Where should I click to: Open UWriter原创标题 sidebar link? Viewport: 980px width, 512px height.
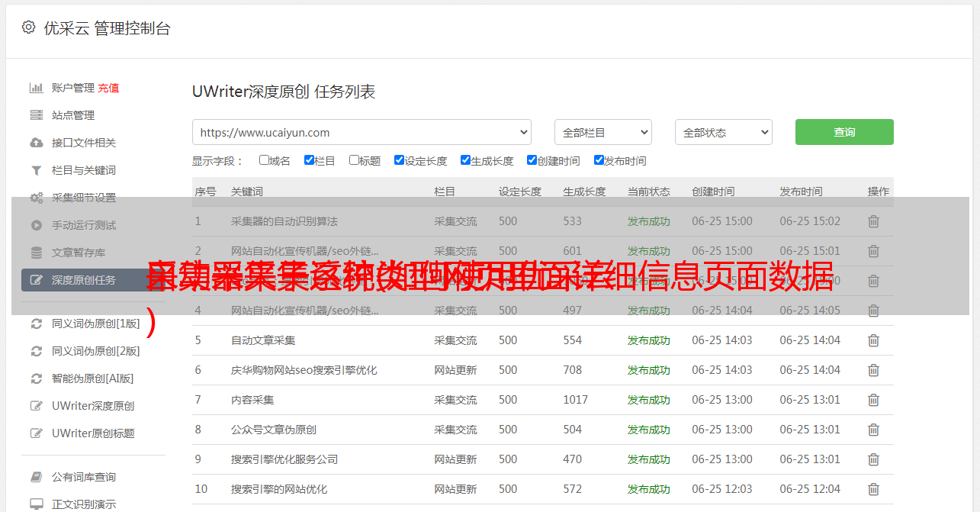93,433
